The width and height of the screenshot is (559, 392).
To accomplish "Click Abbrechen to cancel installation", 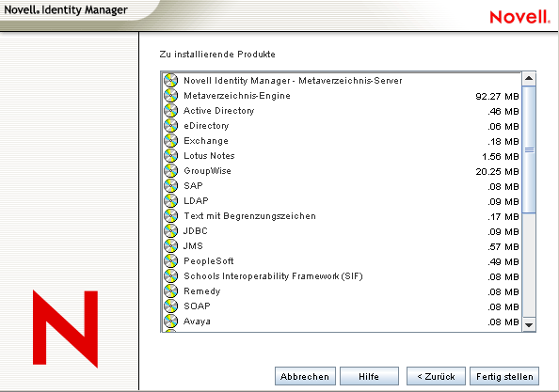I will (x=305, y=376).
